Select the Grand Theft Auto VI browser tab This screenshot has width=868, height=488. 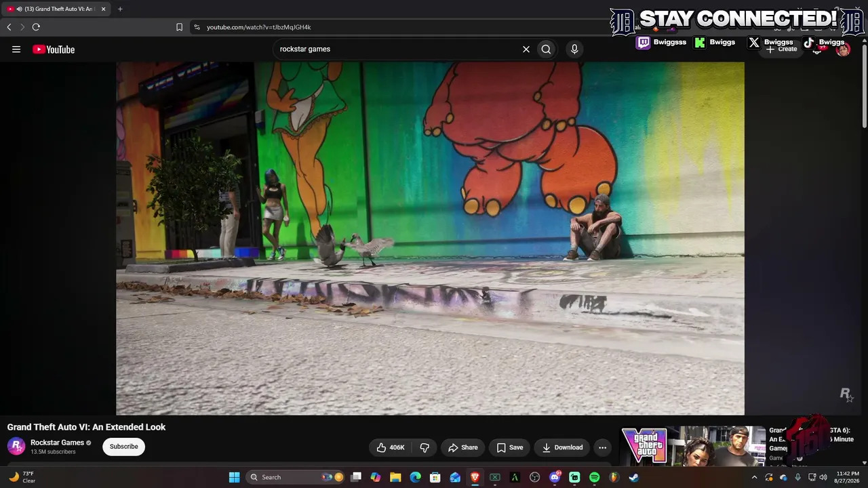[56, 9]
